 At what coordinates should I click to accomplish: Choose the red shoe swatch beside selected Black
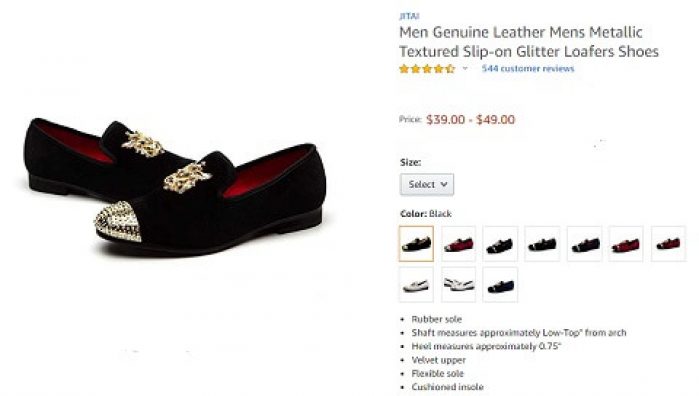coord(458,243)
